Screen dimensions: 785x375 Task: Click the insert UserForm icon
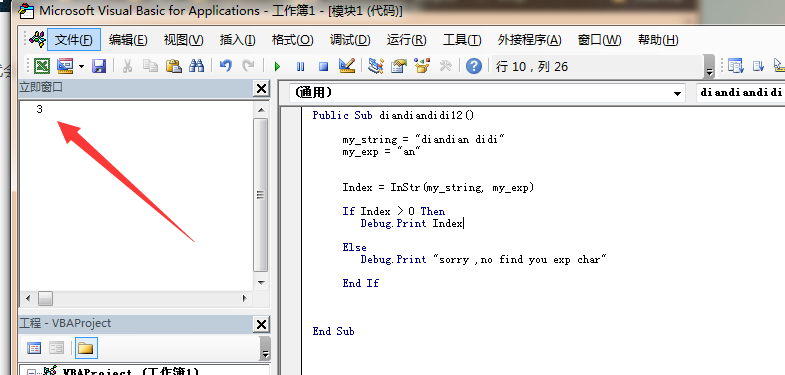click(x=65, y=66)
